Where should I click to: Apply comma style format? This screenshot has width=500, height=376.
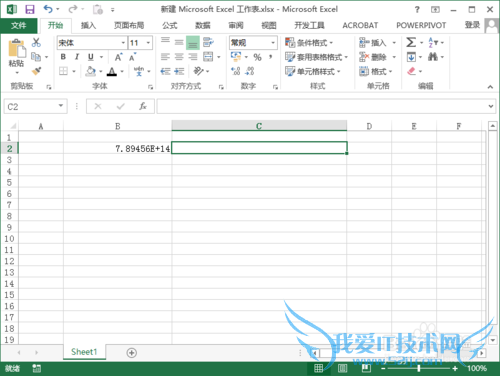click(x=271, y=57)
